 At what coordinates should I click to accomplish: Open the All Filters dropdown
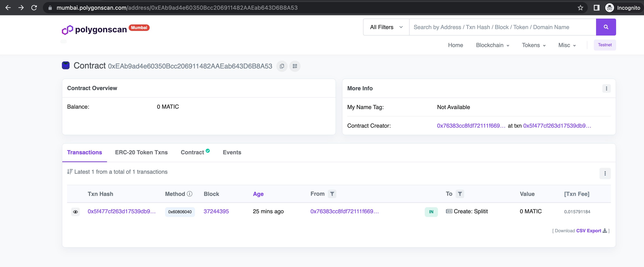click(386, 27)
